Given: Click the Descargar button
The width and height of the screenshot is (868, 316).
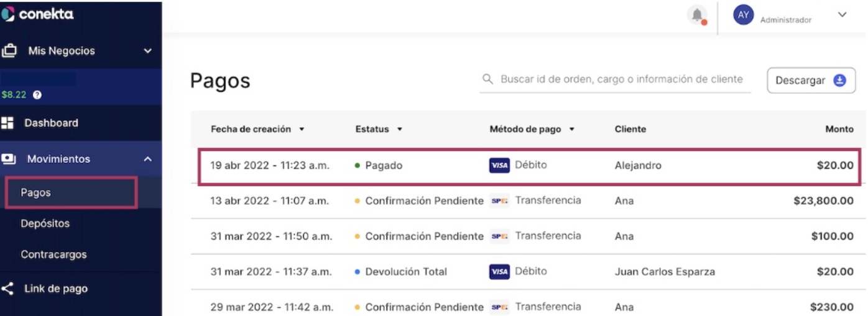Looking at the screenshot, I should [x=811, y=80].
